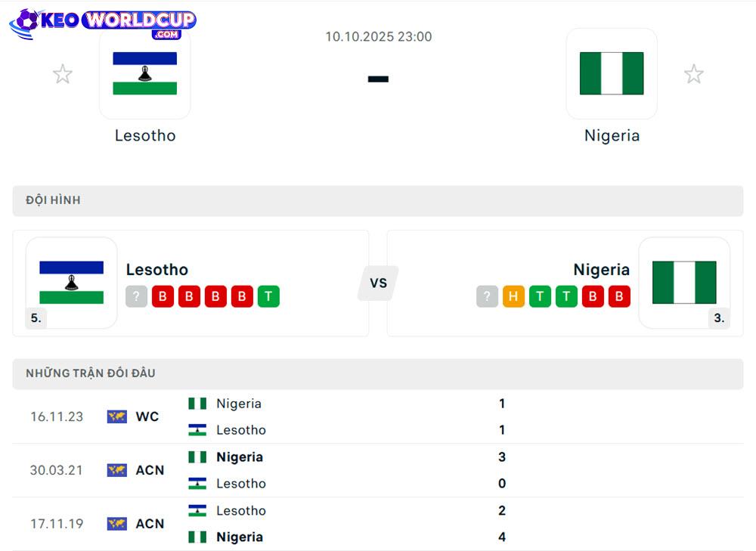Viewport: 756px width, 551px height.
Task: Click Lesotho's gray question mark form badge
Action: point(136,296)
